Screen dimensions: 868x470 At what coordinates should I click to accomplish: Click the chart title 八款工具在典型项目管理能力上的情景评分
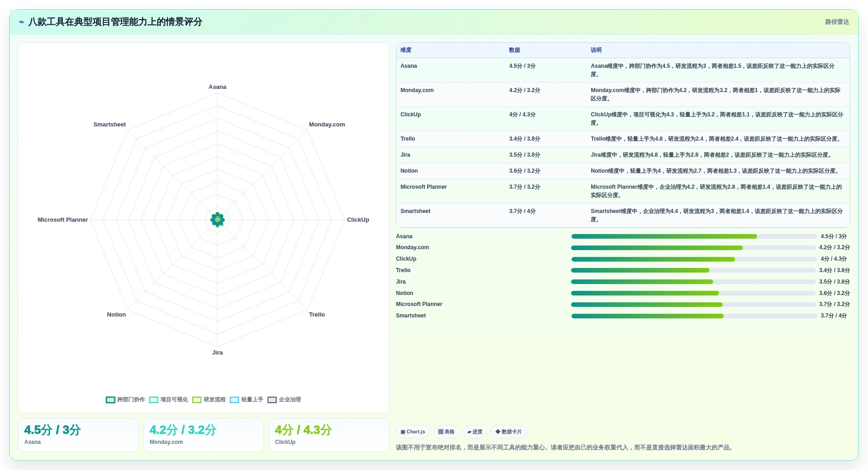(x=115, y=22)
